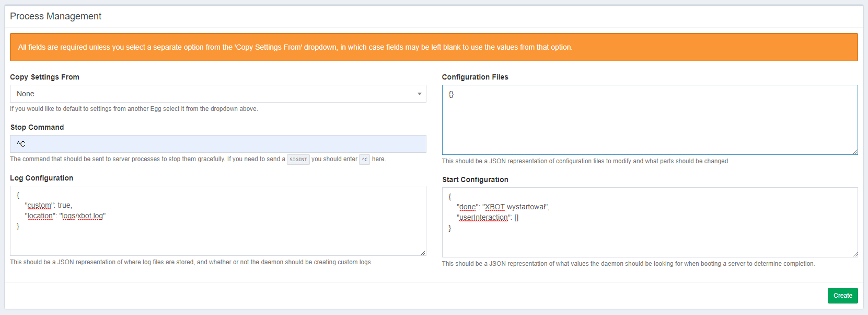Click the Create button

842,296
